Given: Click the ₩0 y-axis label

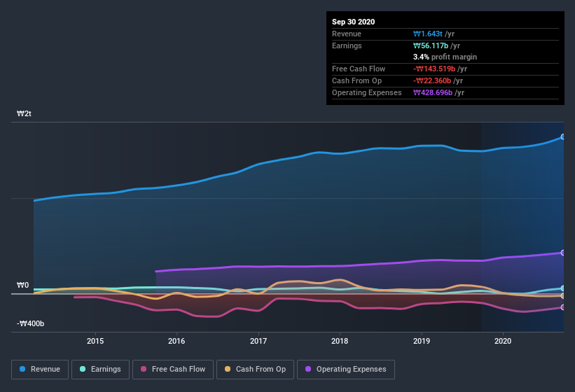Looking at the screenshot, I should pos(22,285).
